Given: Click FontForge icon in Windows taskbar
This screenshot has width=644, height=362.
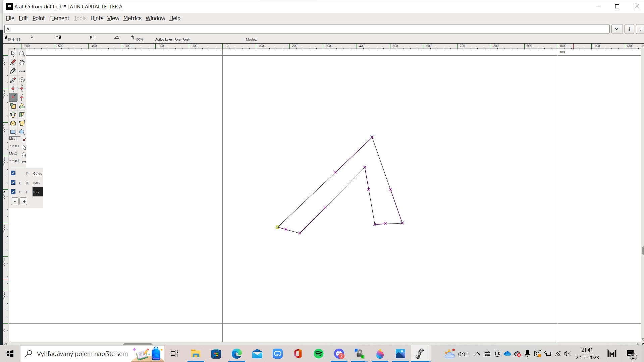Looking at the screenshot, I should click(x=420, y=354).
